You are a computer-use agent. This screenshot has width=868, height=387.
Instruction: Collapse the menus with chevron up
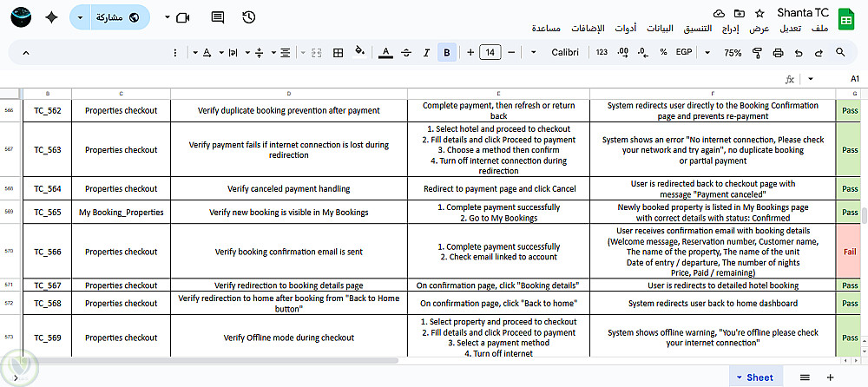point(25,53)
